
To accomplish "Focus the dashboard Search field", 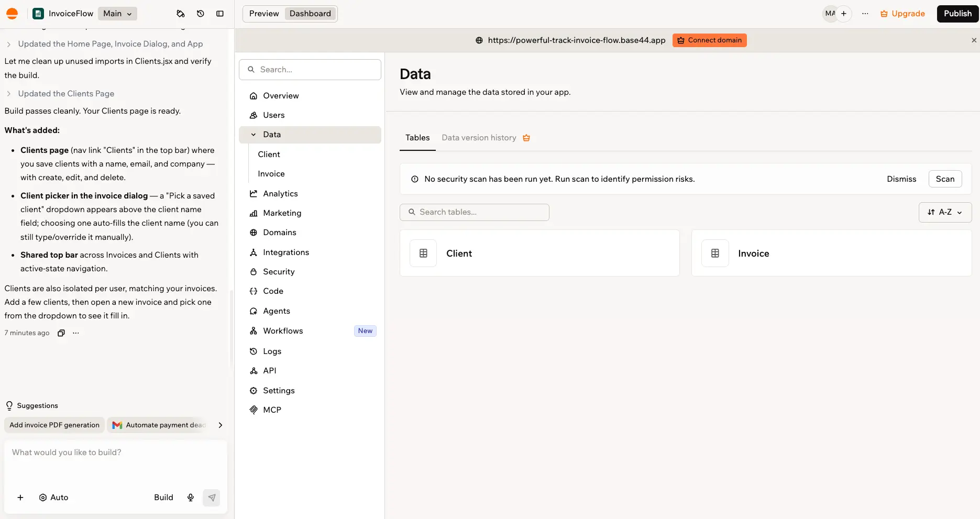I will [310, 70].
